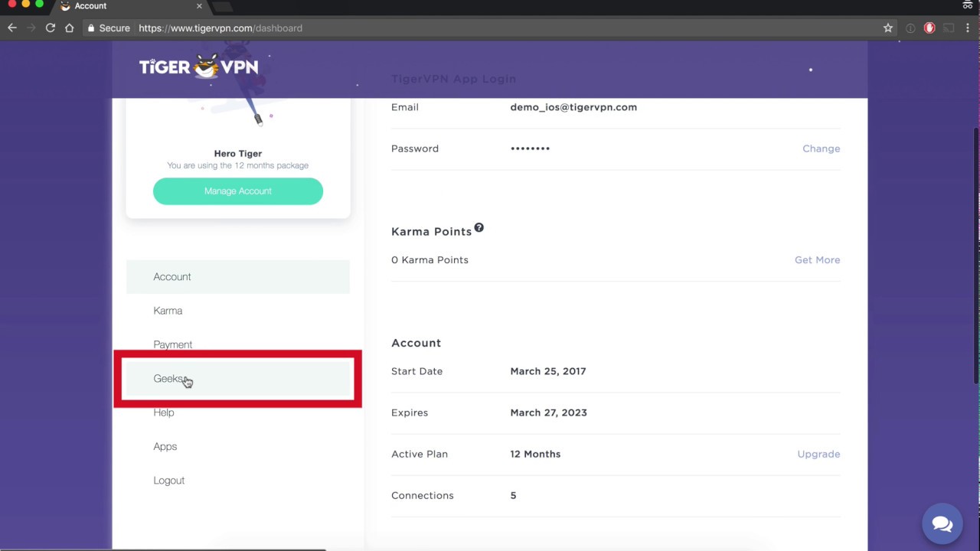Open the Payment sidebar item
Viewport: 980px width, 551px height.
pyautogui.click(x=238, y=344)
